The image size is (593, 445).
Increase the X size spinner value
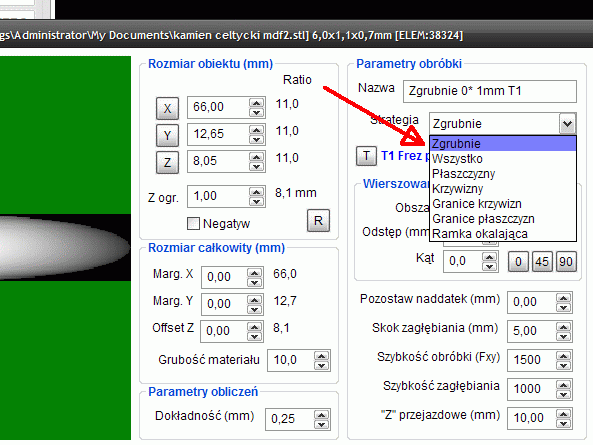(x=256, y=103)
